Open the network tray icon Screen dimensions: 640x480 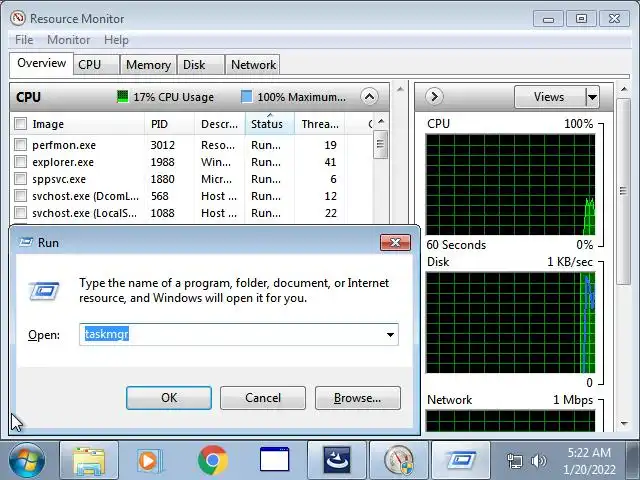(x=514, y=461)
